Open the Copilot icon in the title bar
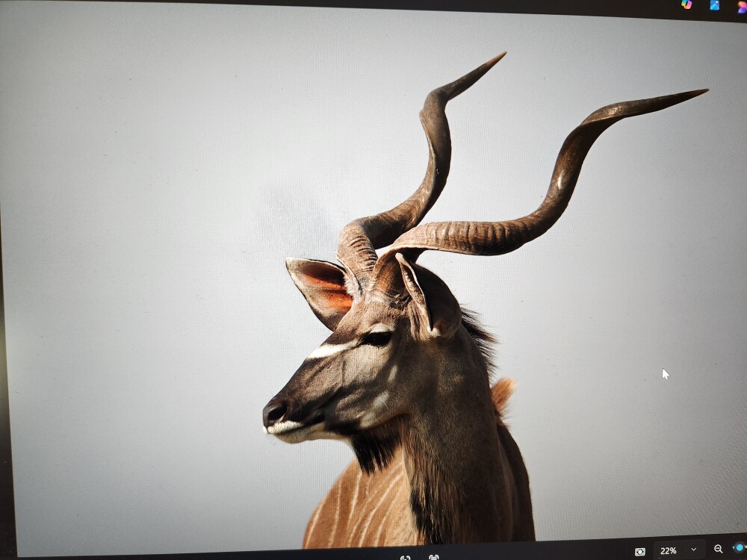This screenshot has width=747, height=560. 686,4
